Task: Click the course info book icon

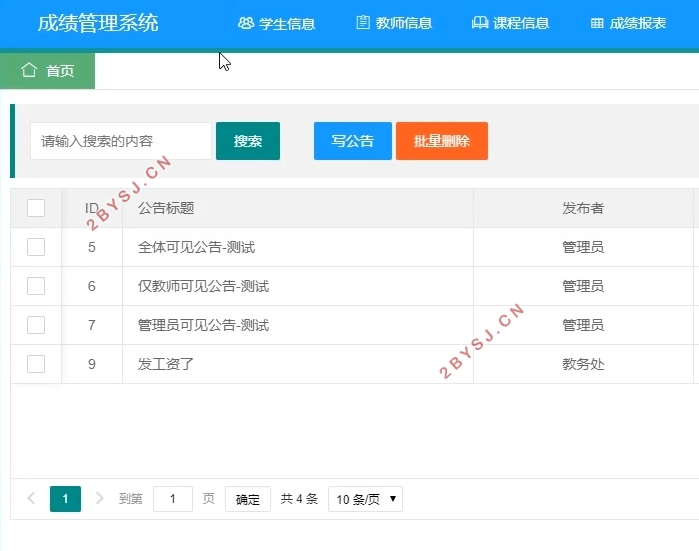Action: click(480, 23)
